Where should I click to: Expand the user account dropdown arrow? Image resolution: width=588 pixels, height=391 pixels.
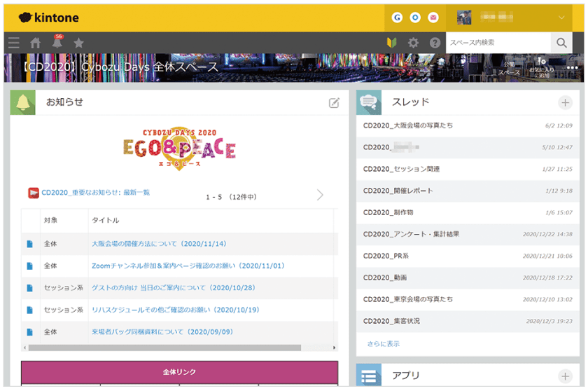561,18
